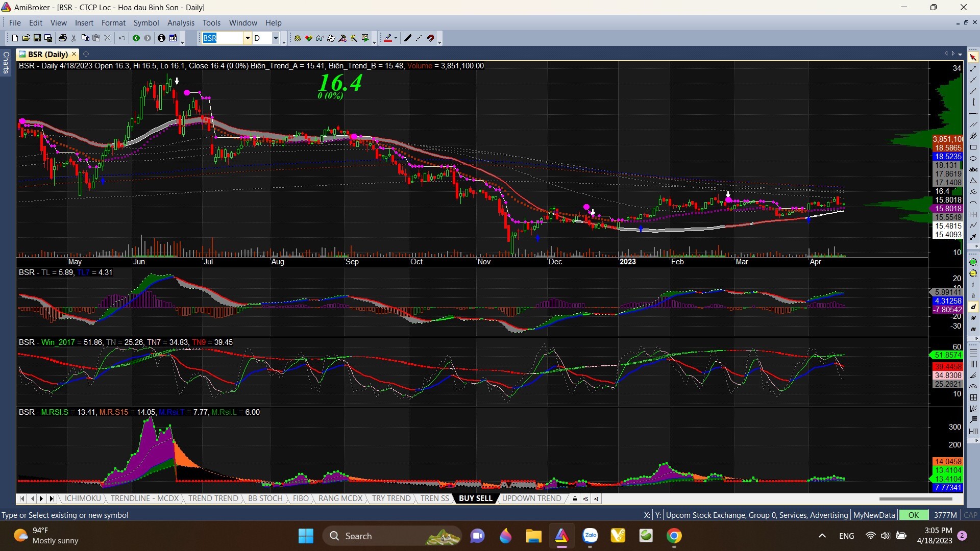The height and width of the screenshot is (551, 980).
Task: Open the symbol dropdown next to BSR
Action: tap(247, 38)
